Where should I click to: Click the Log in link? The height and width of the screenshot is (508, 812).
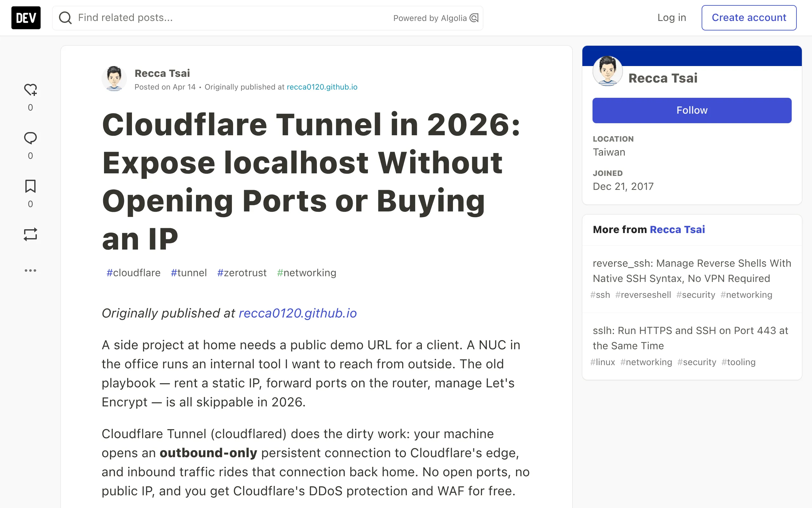[x=671, y=18]
